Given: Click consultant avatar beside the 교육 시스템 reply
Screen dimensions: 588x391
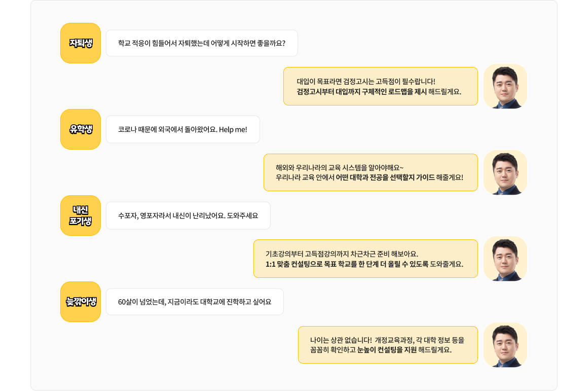Looking at the screenshot, I should [x=505, y=172].
